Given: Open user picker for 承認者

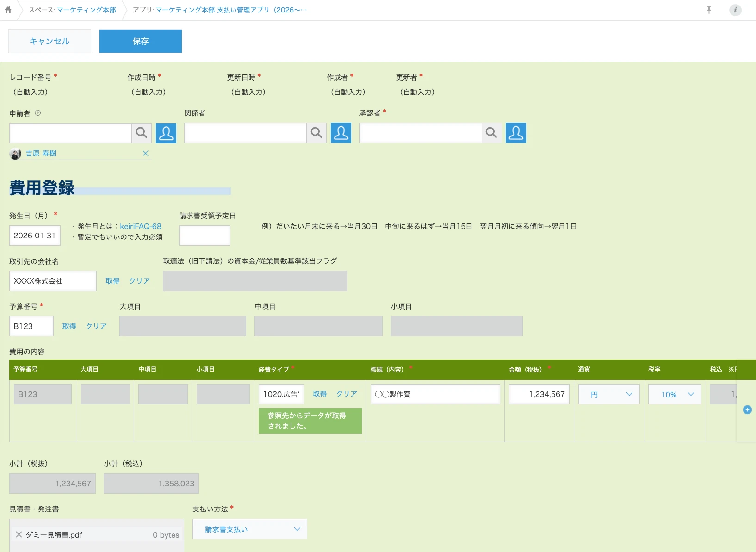Looking at the screenshot, I should 516,133.
